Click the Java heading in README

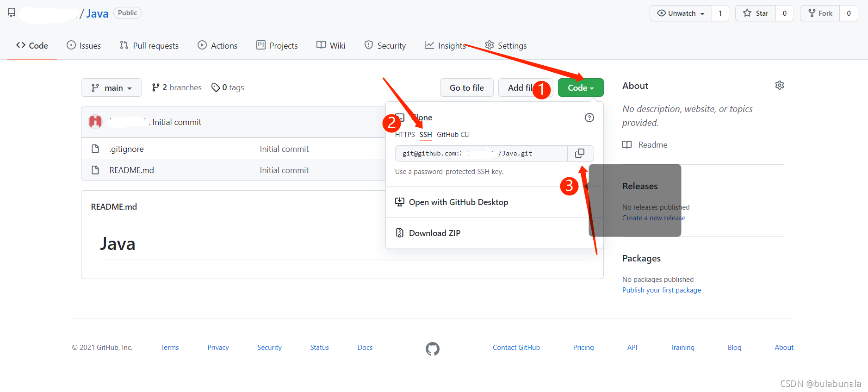coord(118,244)
